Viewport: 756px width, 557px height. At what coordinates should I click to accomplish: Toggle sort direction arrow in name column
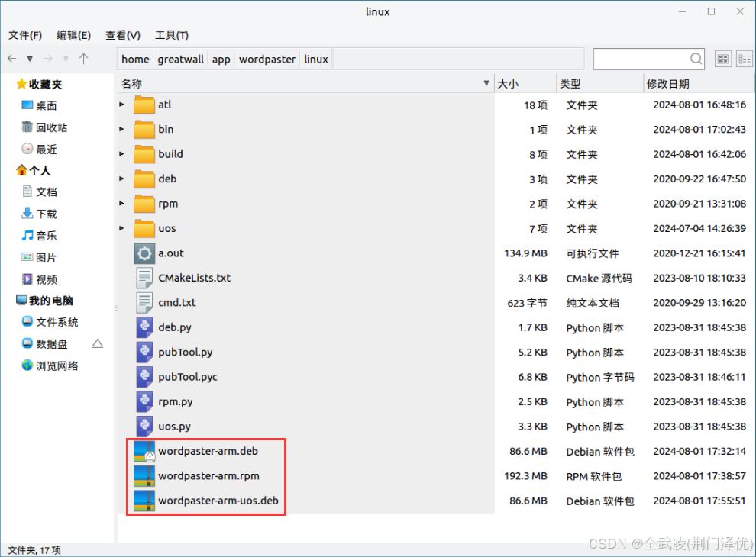tap(486, 83)
